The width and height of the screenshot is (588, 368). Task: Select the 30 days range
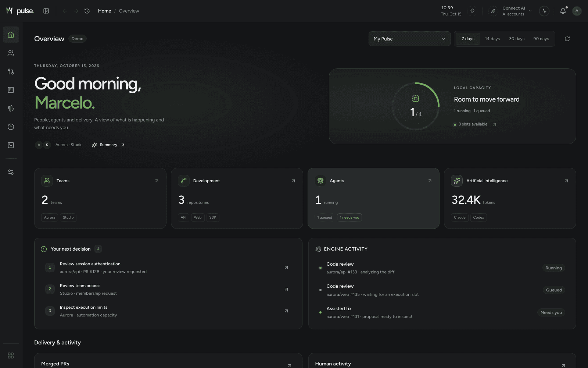(x=516, y=39)
